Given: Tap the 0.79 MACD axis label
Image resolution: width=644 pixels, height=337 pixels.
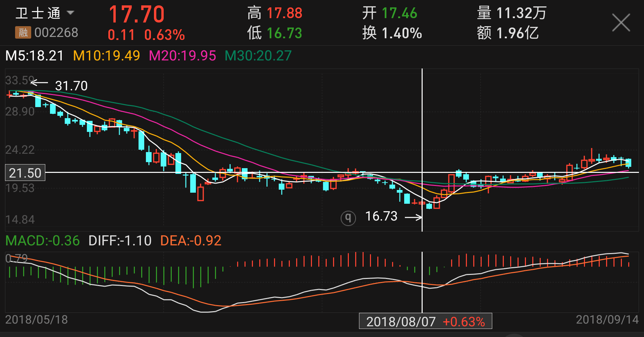Looking at the screenshot, I should point(16,258).
